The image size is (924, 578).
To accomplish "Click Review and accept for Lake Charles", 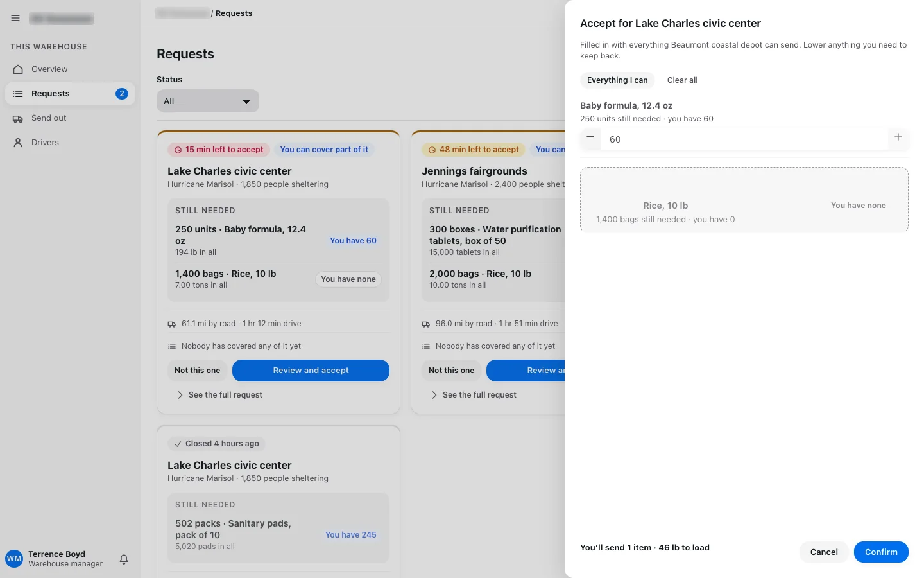I will [x=311, y=371].
